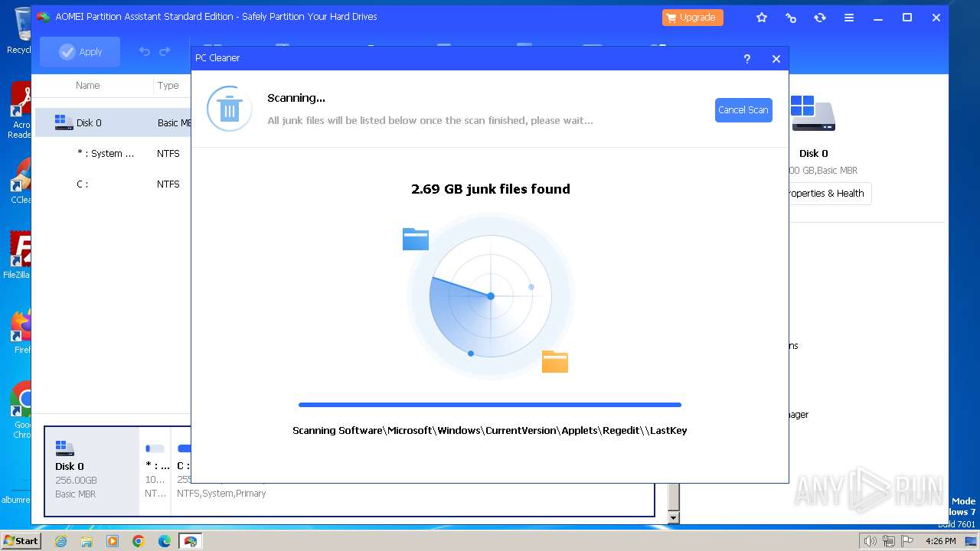Click the key/register icon in title bar
Viewport: 980px width, 551px height.
(791, 17)
